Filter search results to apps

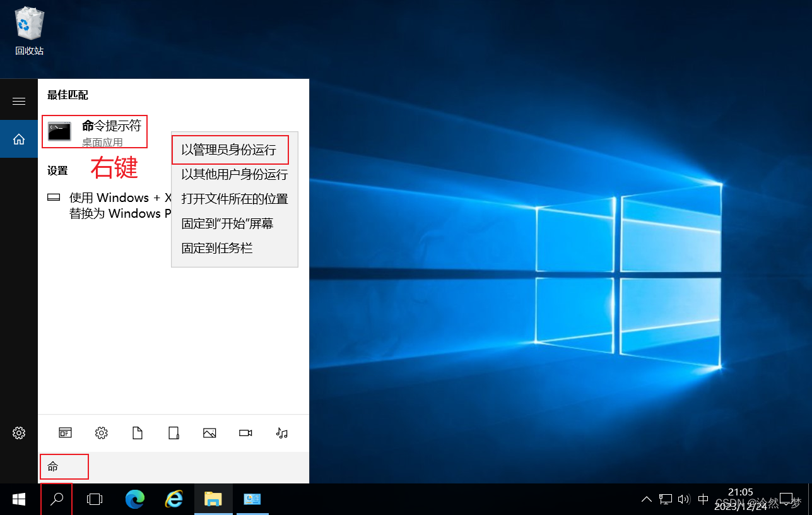coord(65,433)
